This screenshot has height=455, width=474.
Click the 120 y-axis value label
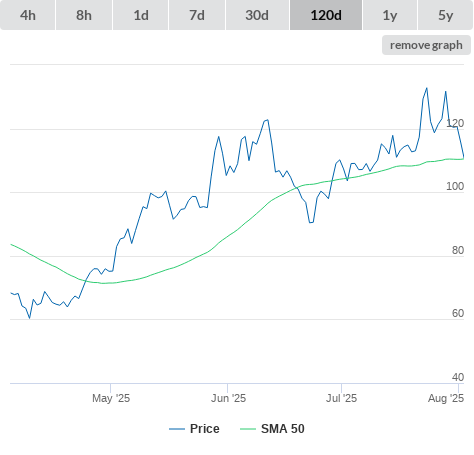point(455,123)
